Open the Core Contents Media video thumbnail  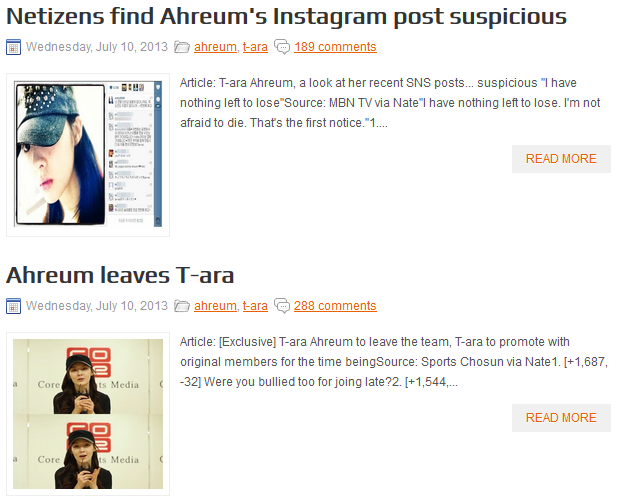click(88, 414)
